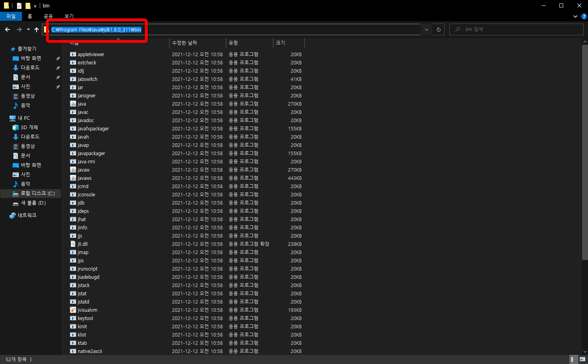Image resolution: width=588 pixels, height=364 pixels.
Task: Select the jvisualvm application icon
Action: click(x=73, y=310)
